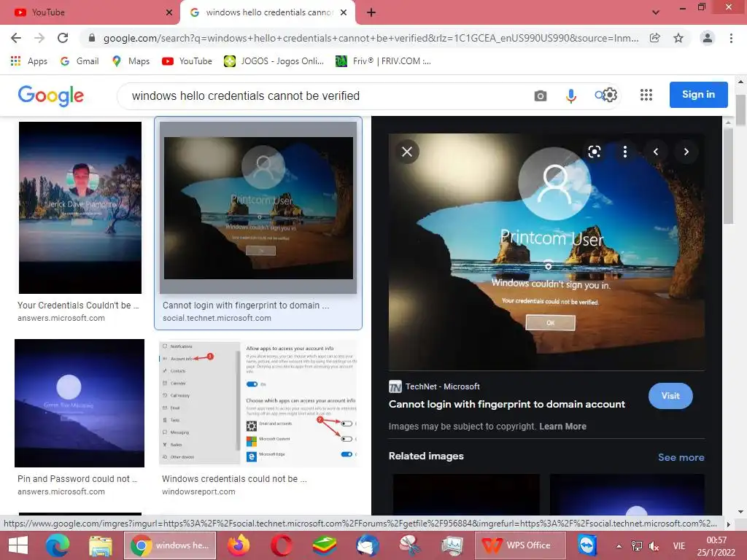Select the Cannot login with fingerprint thumbnail
The image size is (747, 560).
pos(258,208)
